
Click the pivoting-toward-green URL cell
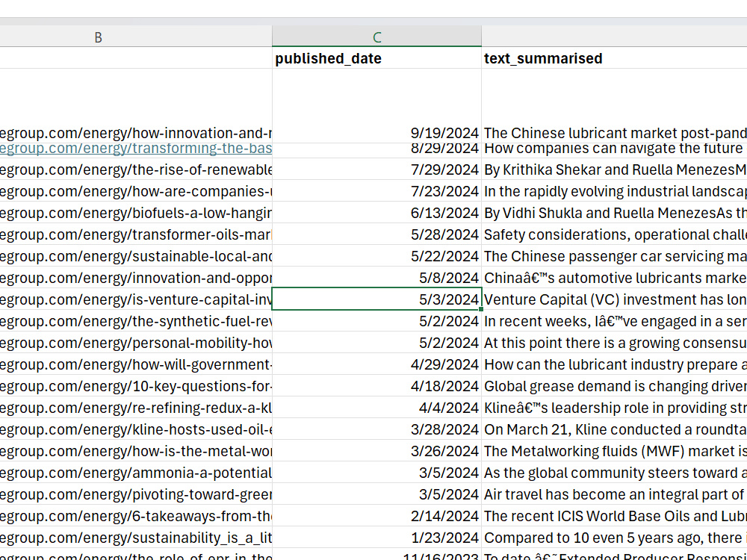click(136, 494)
